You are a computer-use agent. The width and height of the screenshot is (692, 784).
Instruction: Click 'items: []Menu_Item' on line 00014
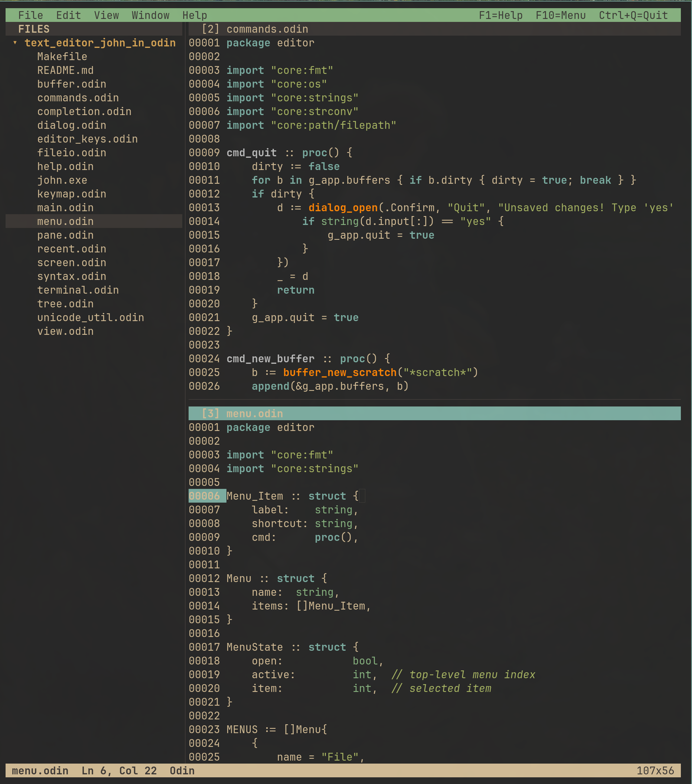point(309,607)
